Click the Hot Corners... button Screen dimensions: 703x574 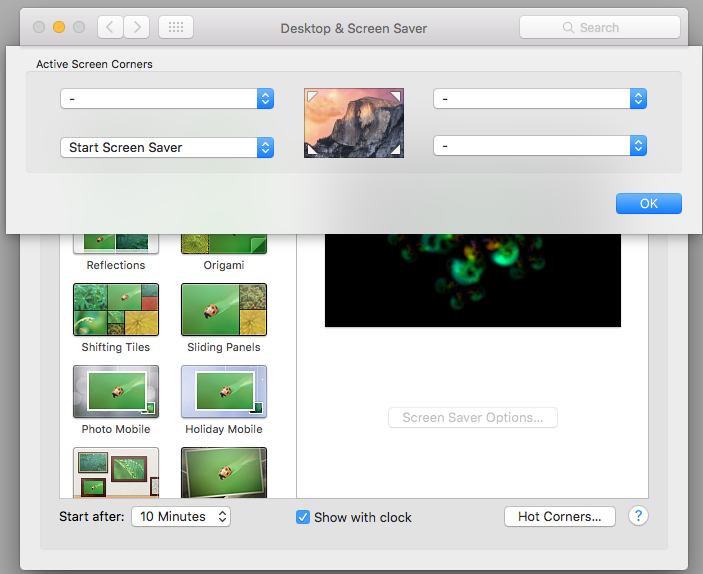coord(560,517)
